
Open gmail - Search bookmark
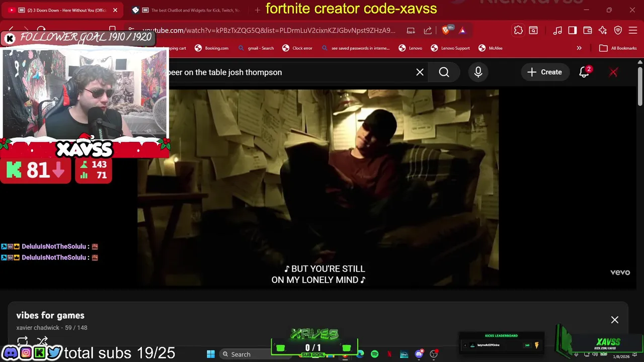click(x=256, y=48)
